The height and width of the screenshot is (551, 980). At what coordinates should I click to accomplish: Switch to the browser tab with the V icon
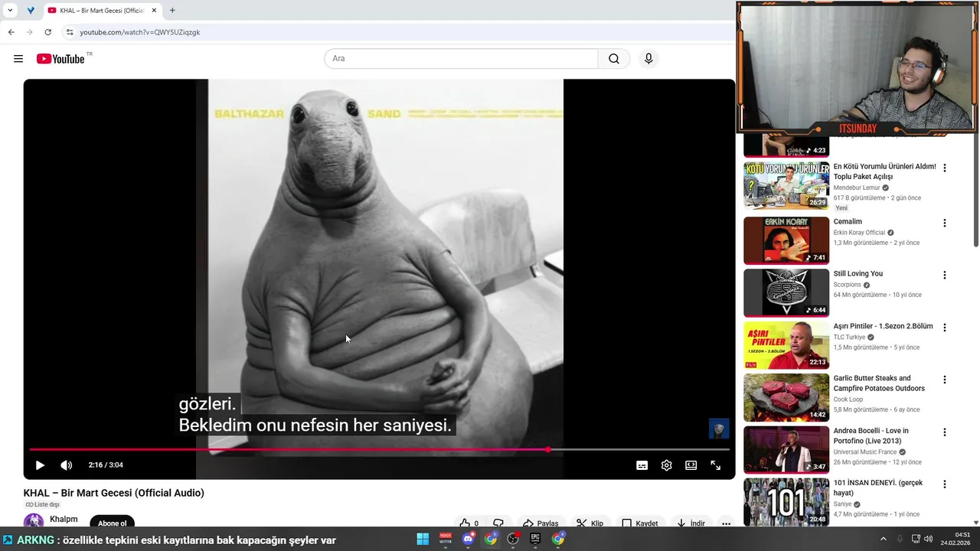pyautogui.click(x=31, y=11)
